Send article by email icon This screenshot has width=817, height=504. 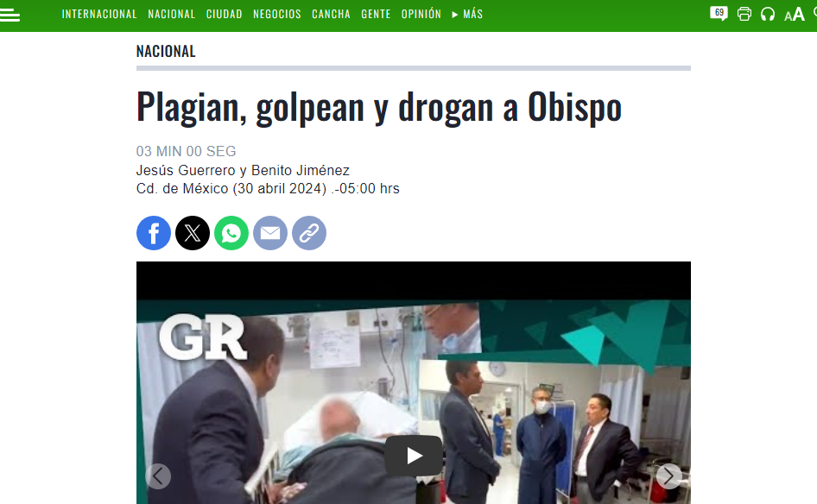(x=270, y=233)
